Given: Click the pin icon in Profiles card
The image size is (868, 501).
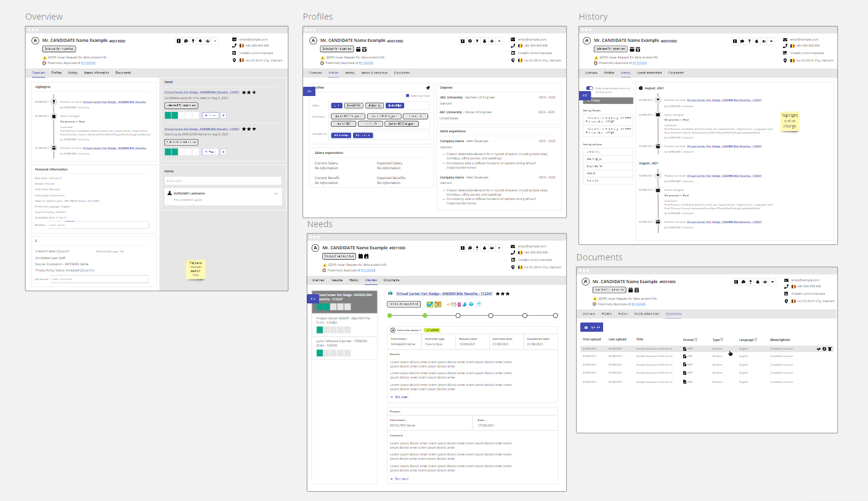Looking at the screenshot, I should click(x=428, y=88).
